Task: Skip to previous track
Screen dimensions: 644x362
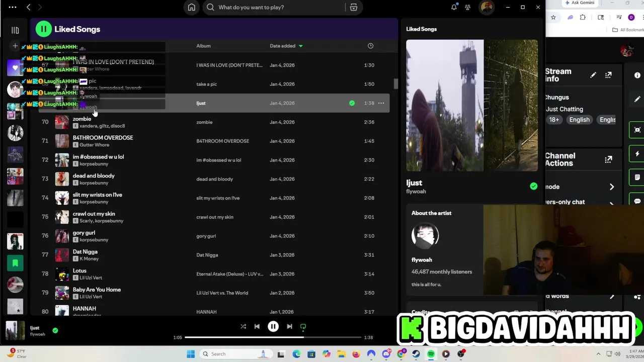Action: (x=257, y=326)
